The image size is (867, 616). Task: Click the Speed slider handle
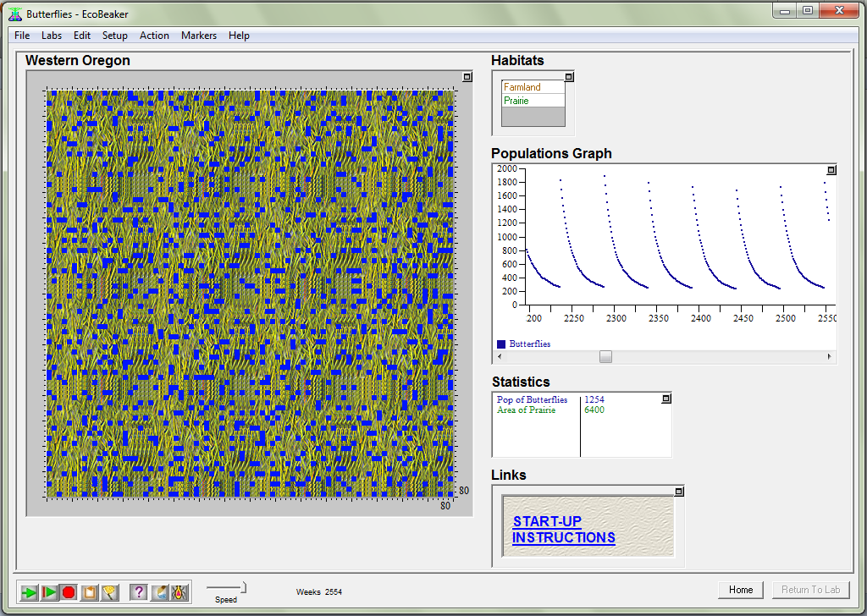click(x=243, y=586)
